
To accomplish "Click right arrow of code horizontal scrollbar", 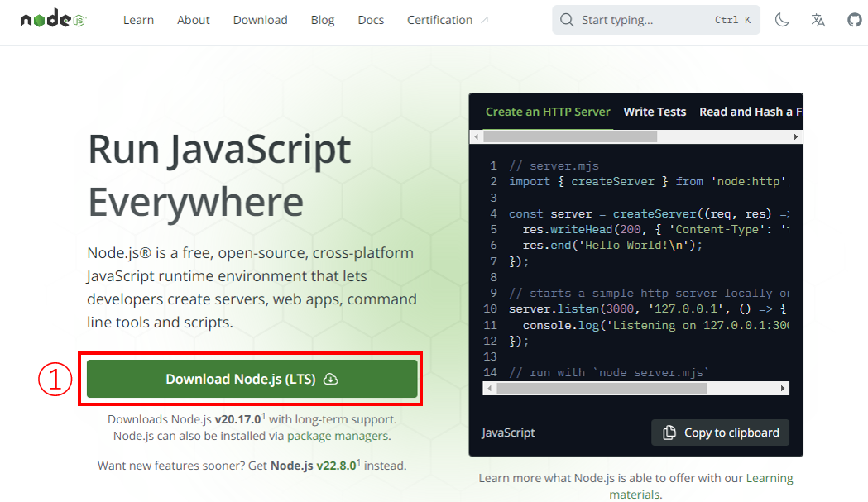I will tap(784, 388).
